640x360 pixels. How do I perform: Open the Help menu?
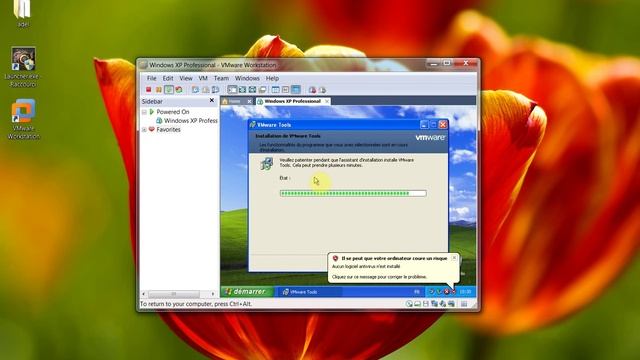tap(272, 78)
